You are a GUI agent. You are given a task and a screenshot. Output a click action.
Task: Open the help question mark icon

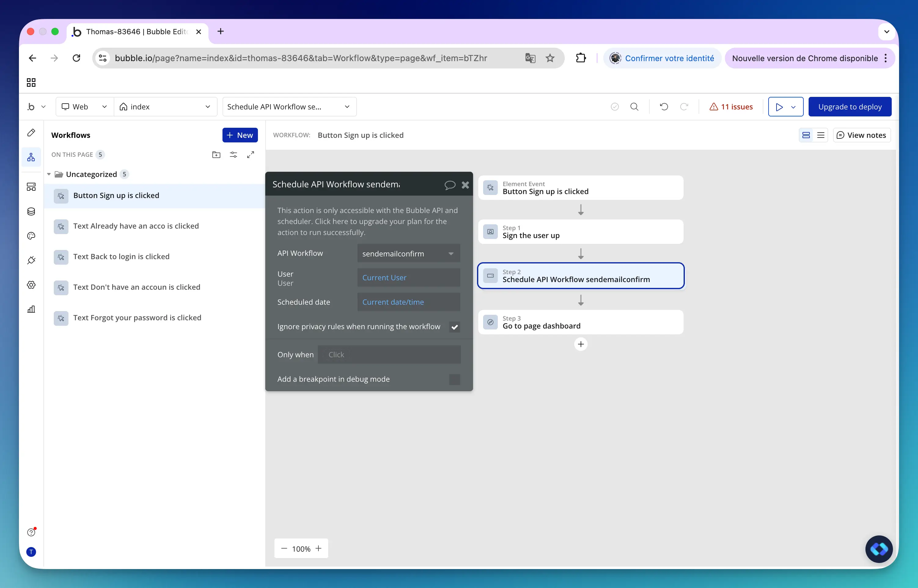pyautogui.click(x=31, y=532)
